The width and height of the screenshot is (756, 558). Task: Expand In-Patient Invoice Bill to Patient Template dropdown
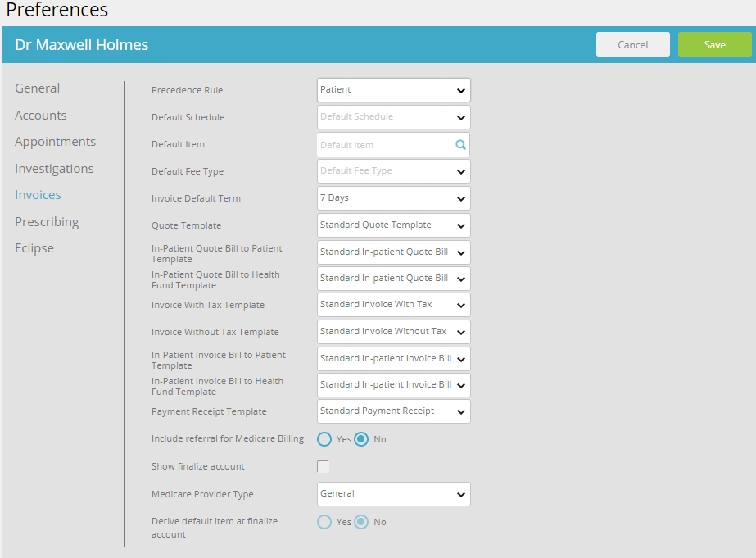(x=393, y=359)
